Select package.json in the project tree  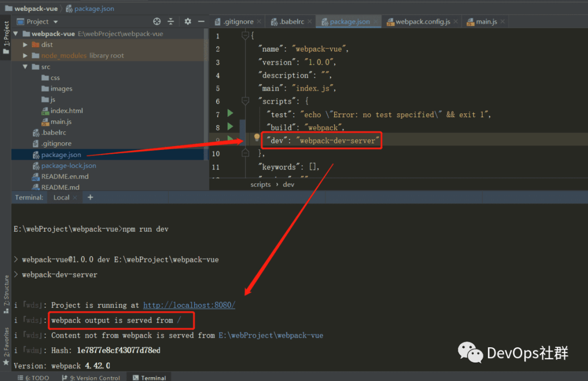57,155
